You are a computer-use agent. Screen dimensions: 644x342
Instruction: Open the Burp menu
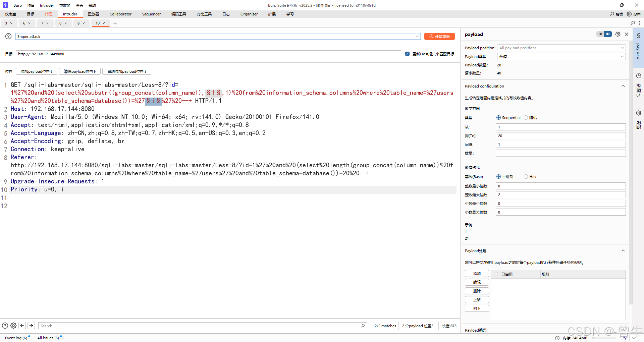pyautogui.click(x=17, y=5)
